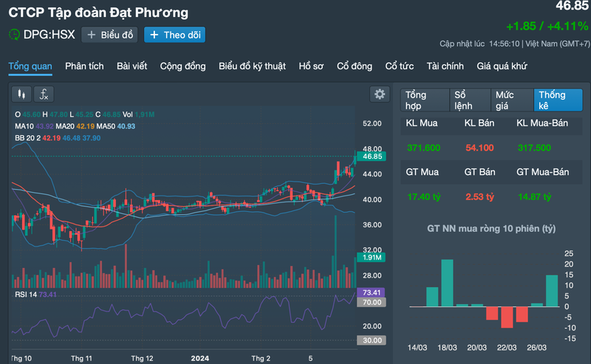This screenshot has width=591, height=364.
Task: Click the Thg 12 time axis label
Action: point(142,358)
